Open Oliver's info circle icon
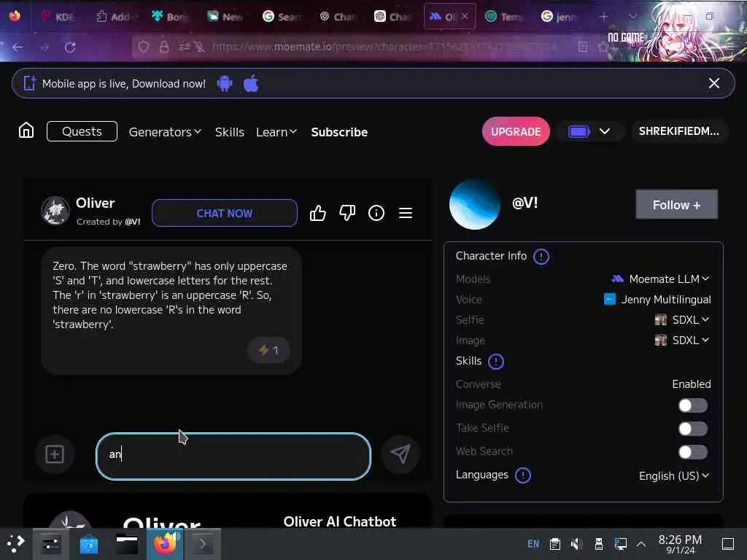This screenshot has width=747, height=560. tap(376, 213)
